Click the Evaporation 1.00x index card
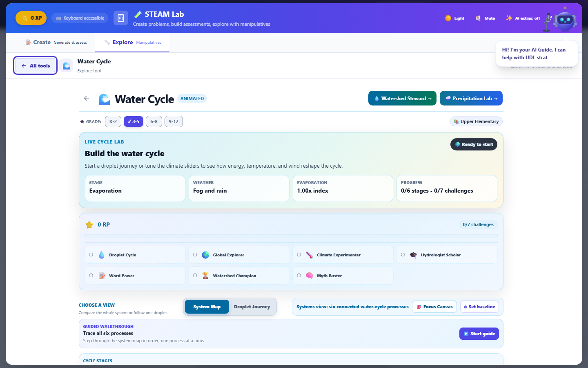 (343, 188)
